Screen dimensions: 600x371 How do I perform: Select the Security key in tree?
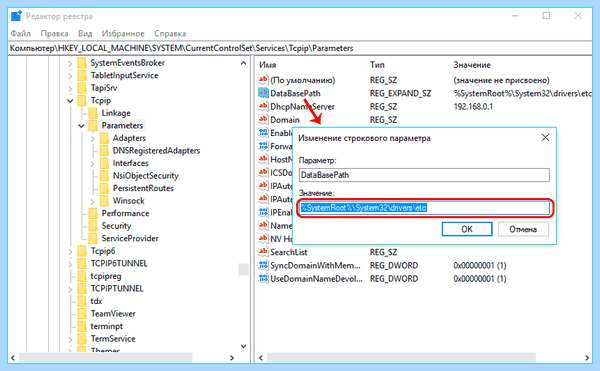(x=116, y=226)
